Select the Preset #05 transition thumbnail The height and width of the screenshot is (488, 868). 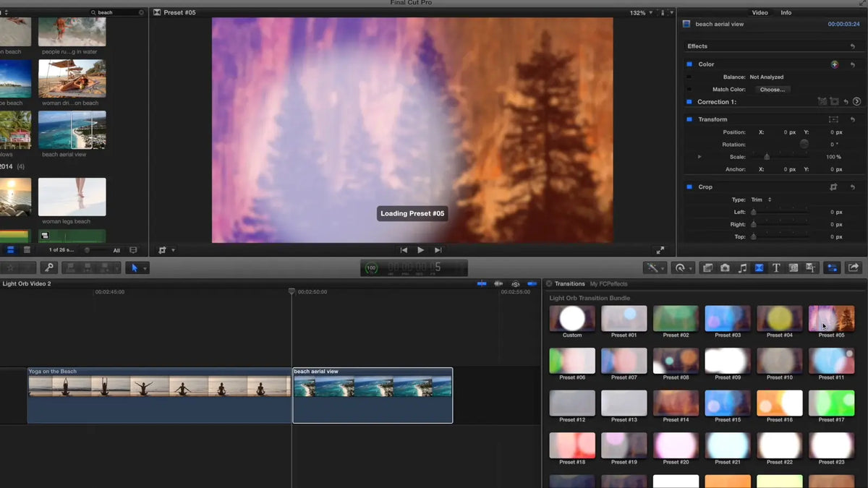click(x=831, y=319)
